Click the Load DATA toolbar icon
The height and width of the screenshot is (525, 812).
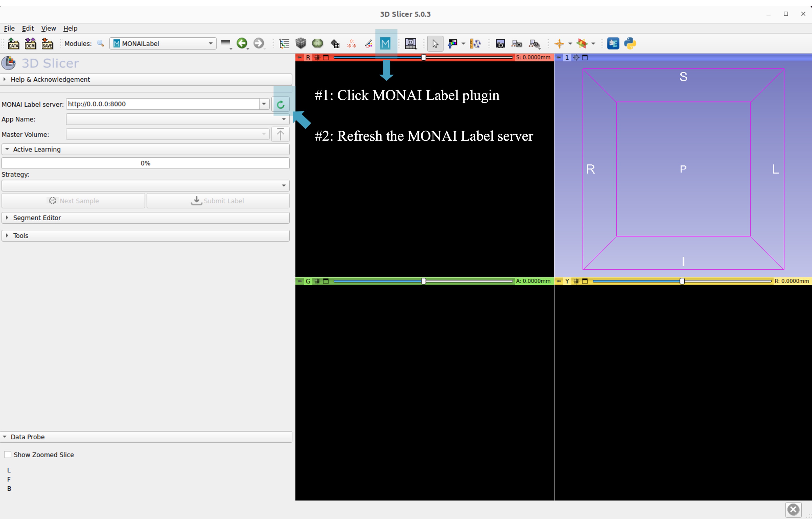(13, 44)
